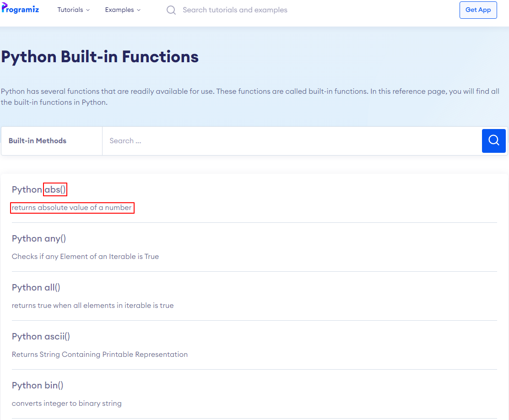Focus the 'Search tutorials and examples' field
509x420 pixels.
coord(235,10)
